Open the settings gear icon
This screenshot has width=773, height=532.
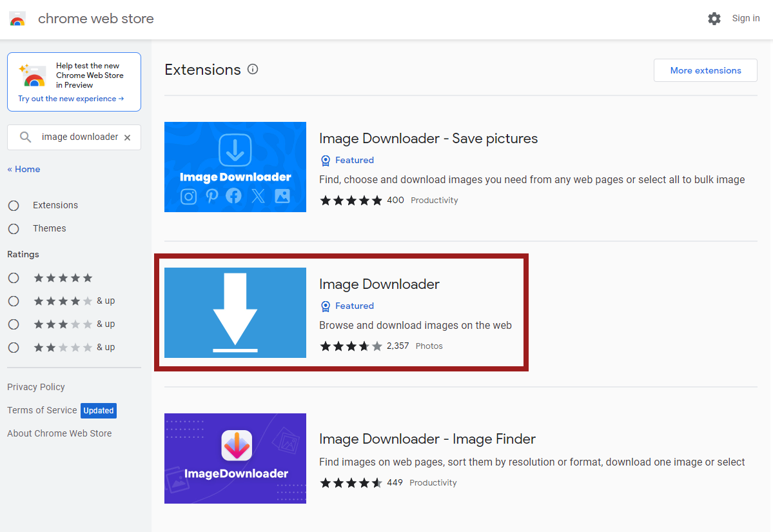coord(714,19)
